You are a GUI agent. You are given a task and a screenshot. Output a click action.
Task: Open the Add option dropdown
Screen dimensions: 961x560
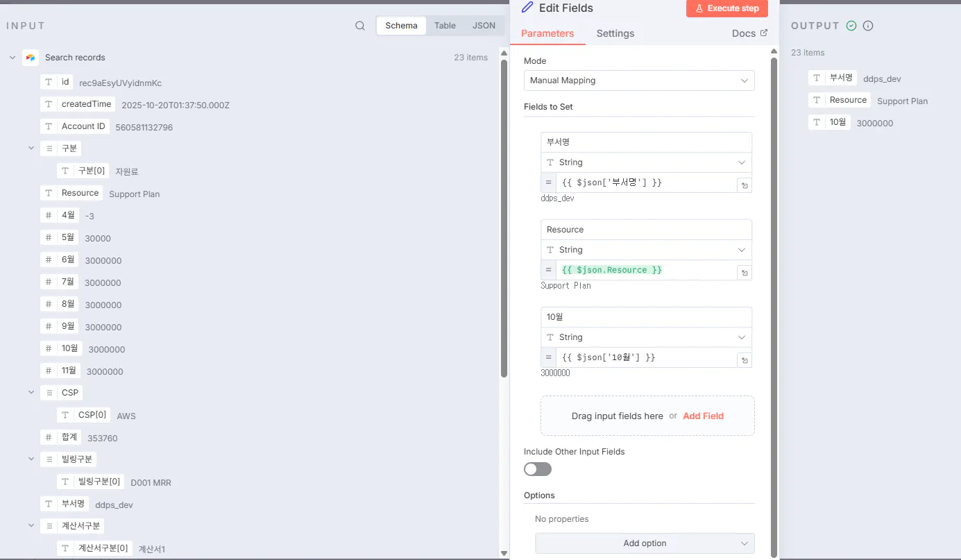(x=645, y=543)
